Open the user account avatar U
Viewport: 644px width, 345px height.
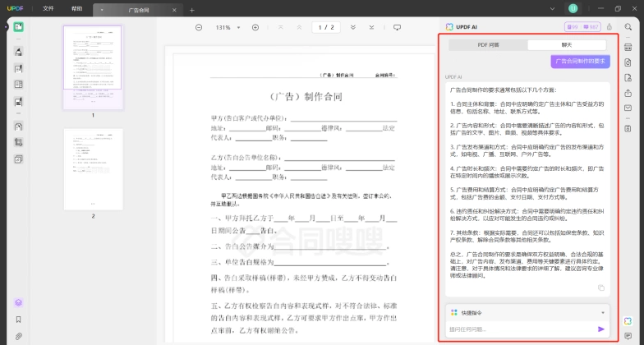[573, 8]
